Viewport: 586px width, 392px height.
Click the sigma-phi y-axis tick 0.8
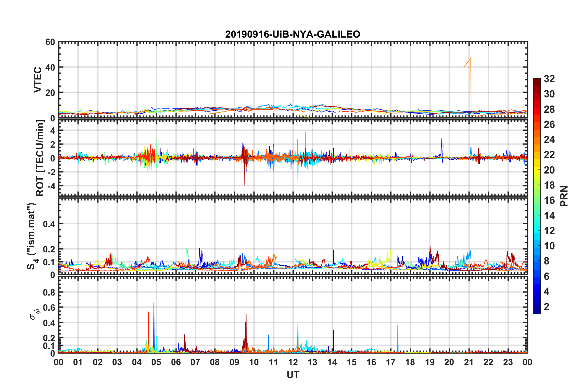pyautogui.click(x=49, y=292)
